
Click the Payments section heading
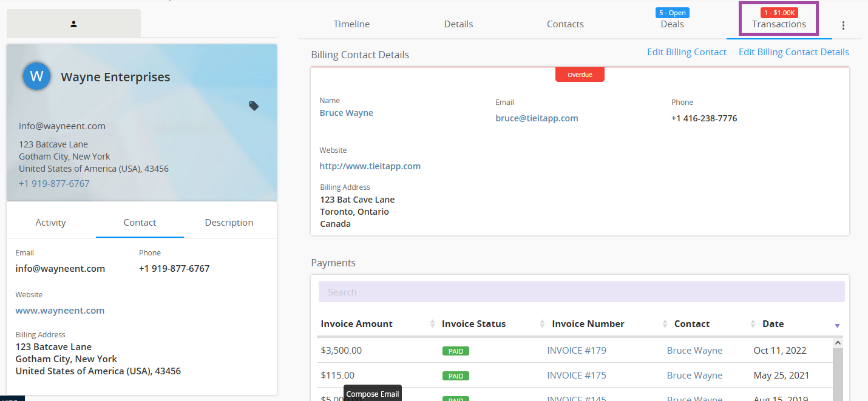pyautogui.click(x=333, y=263)
